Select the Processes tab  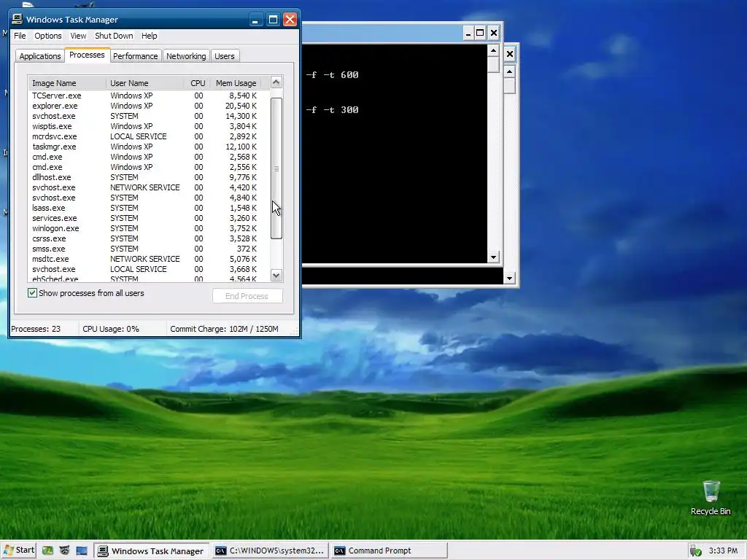pos(87,55)
